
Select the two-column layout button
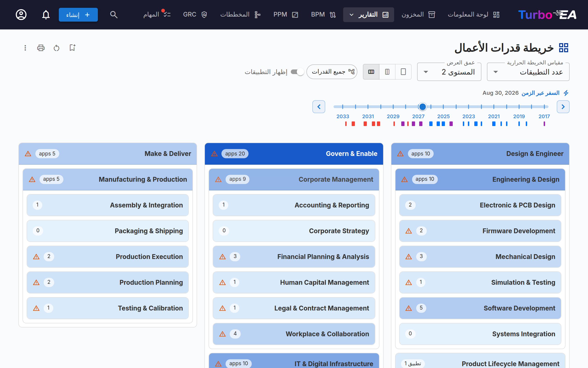(387, 72)
